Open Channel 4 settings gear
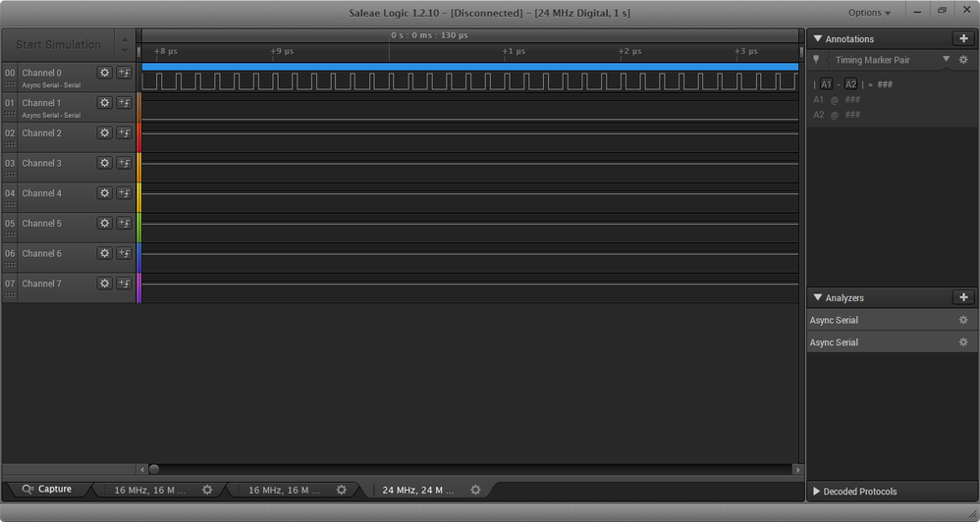Screen dimensions: 980x522 tap(104, 193)
